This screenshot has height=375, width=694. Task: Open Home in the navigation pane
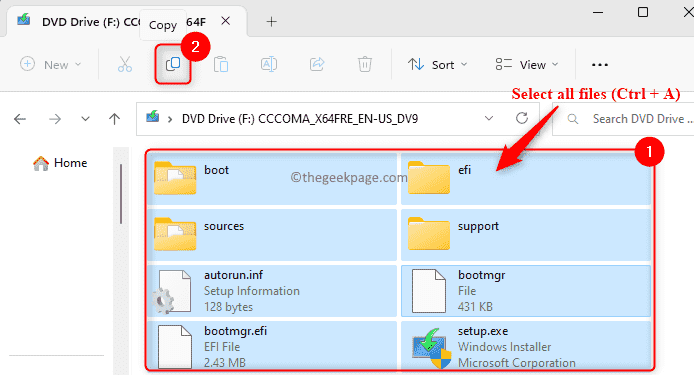tap(60, 163)
